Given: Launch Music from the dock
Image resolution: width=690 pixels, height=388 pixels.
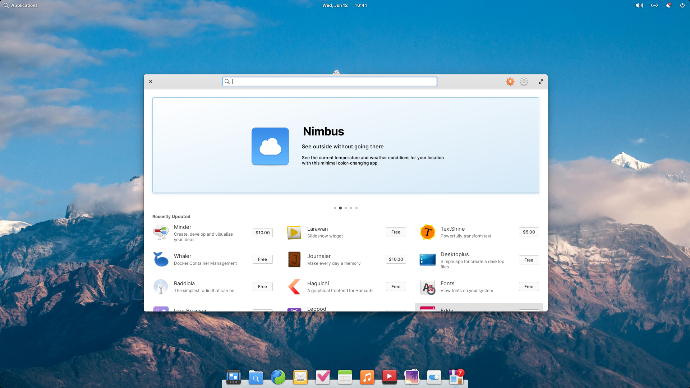Looking at the screenshot, I should click(x=367, y=377).
